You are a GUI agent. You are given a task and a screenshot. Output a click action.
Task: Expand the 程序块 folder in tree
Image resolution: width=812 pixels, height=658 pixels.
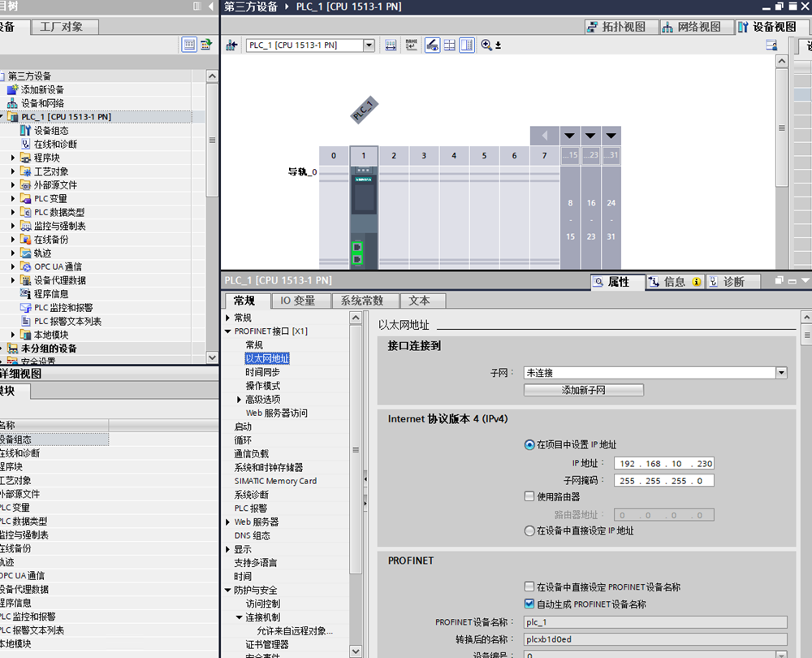tap(13, 158)
